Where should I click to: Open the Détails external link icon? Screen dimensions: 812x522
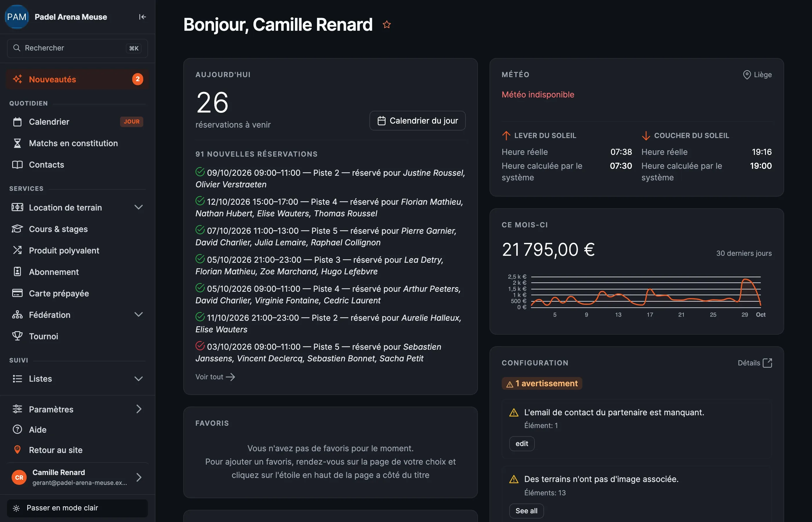[x=767, y=363]
